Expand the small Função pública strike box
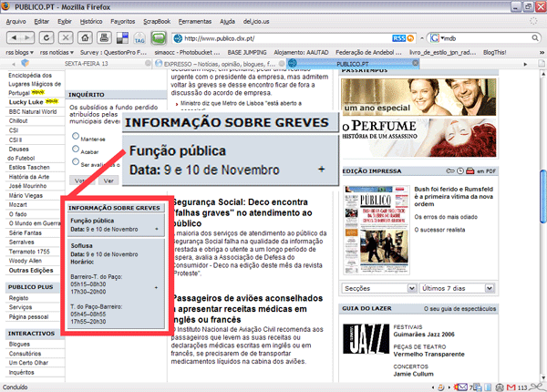Screen dimensions: 547x392 click(x=157, y=229)
